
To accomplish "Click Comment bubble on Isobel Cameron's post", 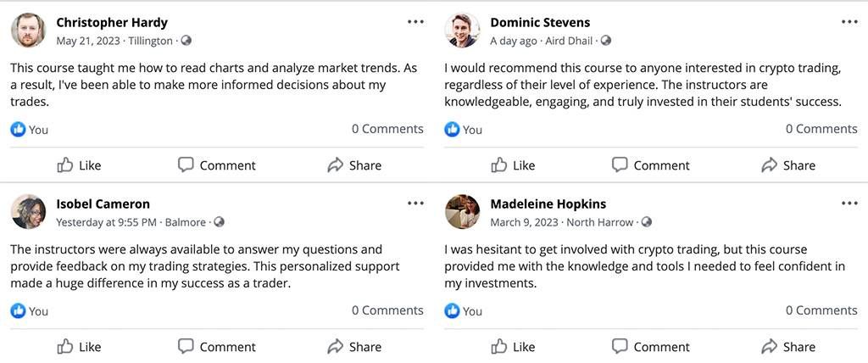I will (186, 347).
